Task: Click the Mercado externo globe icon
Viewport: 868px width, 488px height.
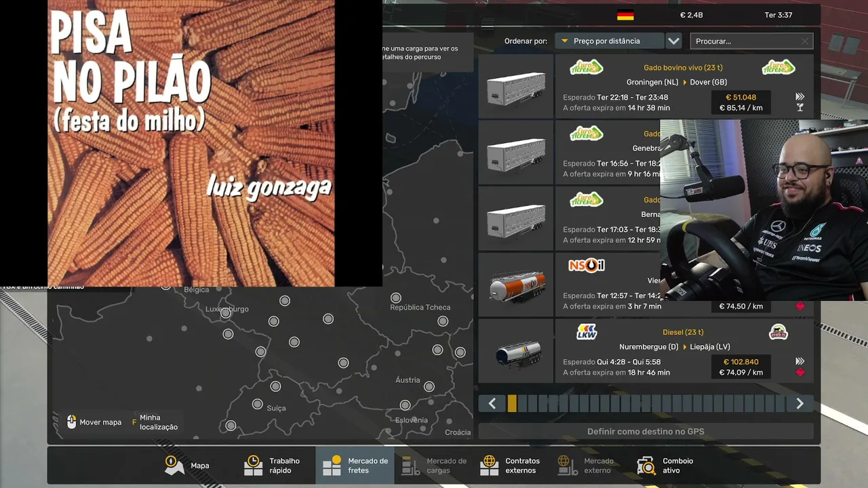Action: click(568, 466)
